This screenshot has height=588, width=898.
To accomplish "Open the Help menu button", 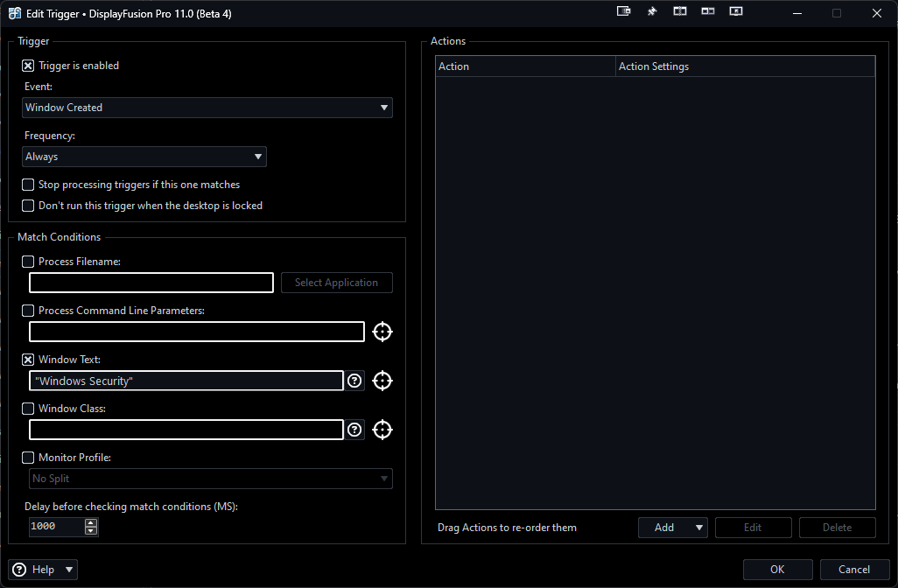I will [x=43, y=570].
